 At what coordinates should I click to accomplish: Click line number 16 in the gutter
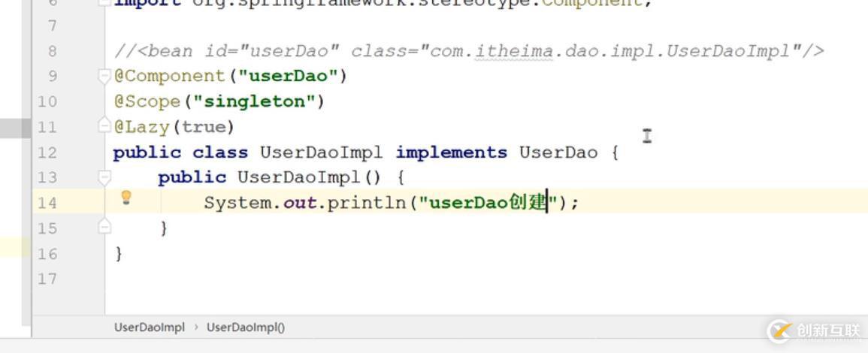(x=47, y=254)
